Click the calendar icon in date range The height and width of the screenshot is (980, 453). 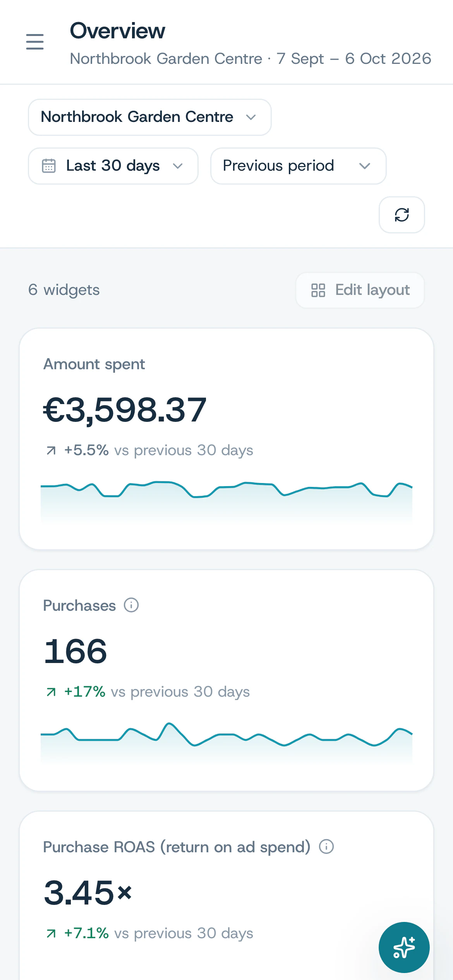pyautogui.click(x=49, y=166)
